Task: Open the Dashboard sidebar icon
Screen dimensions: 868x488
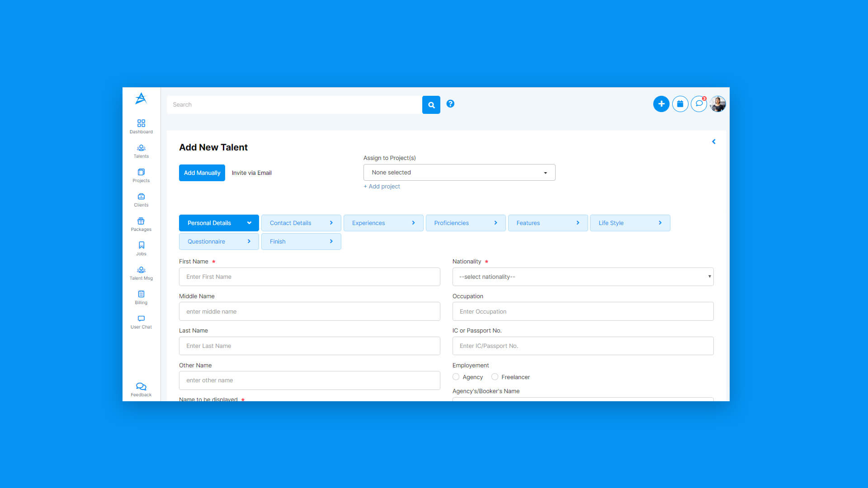Action: (x=141, y=126)
